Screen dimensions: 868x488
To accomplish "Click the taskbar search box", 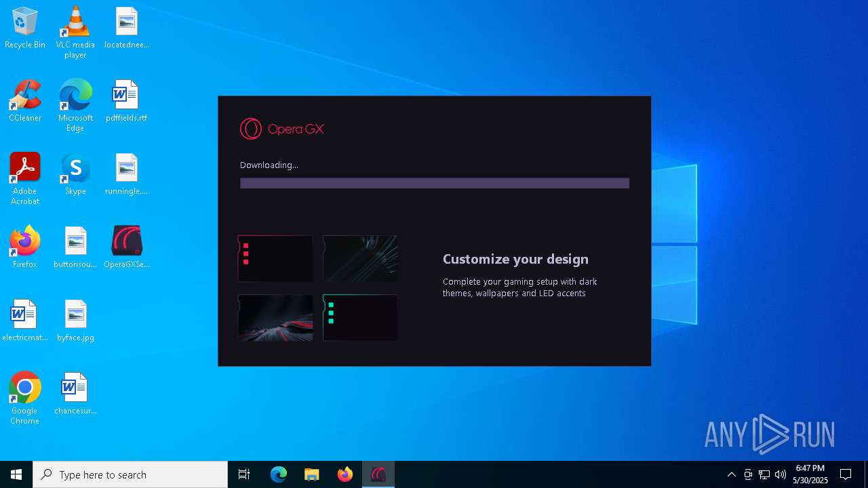I will point(130,474).
